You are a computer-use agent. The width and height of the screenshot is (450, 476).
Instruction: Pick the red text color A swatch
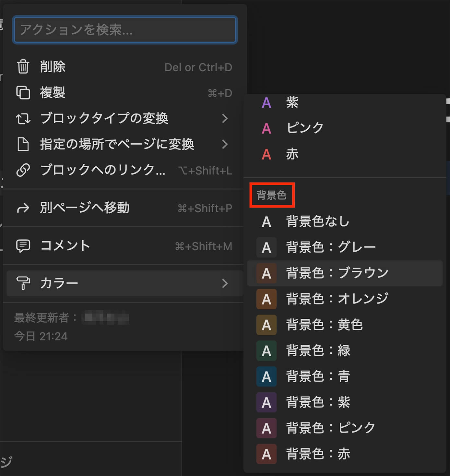(x=266, y=154)
